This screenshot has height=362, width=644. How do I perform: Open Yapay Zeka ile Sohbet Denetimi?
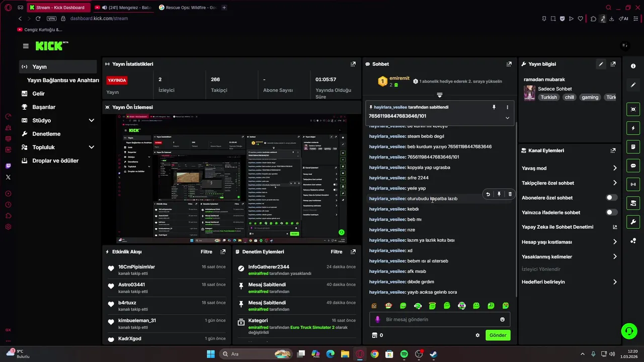pos(569,227)
